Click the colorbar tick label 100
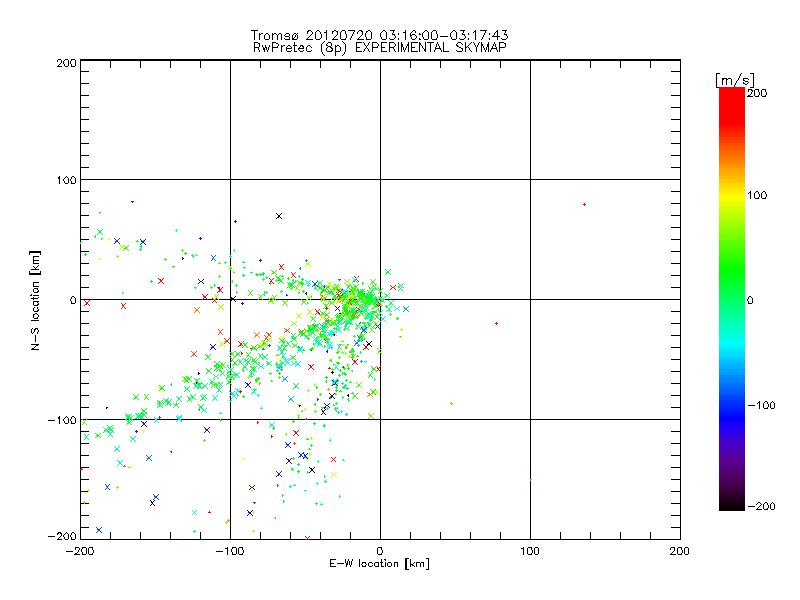This screenshot has width=800, height=600. pos(756,195)
